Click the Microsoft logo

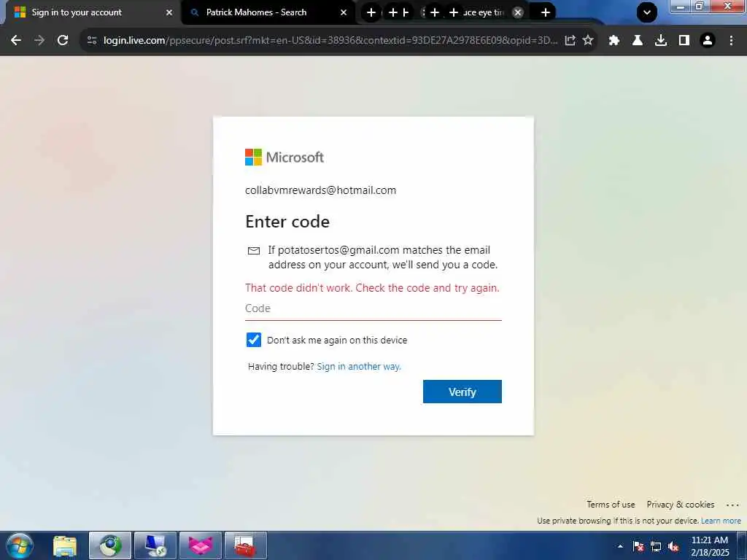285,157
